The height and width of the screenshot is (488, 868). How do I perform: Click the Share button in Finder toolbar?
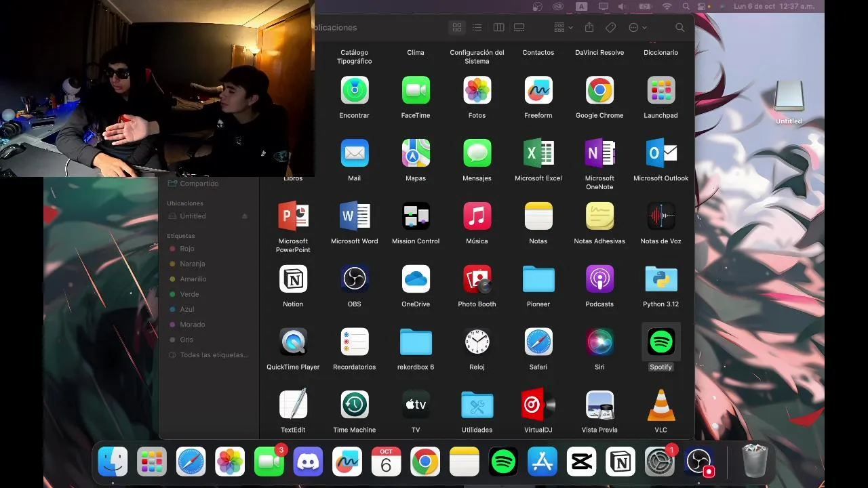[589, 27]
